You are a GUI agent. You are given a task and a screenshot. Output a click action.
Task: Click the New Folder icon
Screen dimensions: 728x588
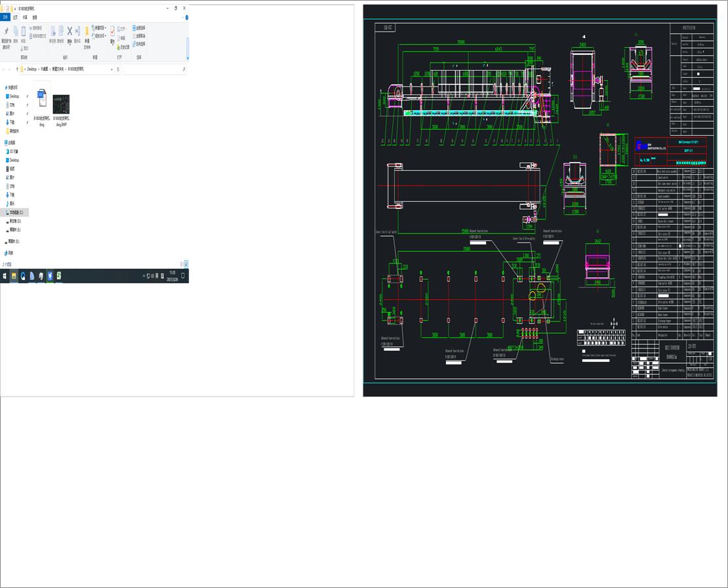[87, 32]
